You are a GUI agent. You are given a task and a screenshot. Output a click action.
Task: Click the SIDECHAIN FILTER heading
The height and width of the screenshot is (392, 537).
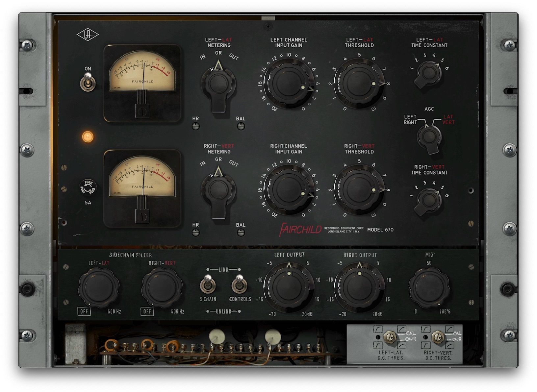[x=131, y=255]
